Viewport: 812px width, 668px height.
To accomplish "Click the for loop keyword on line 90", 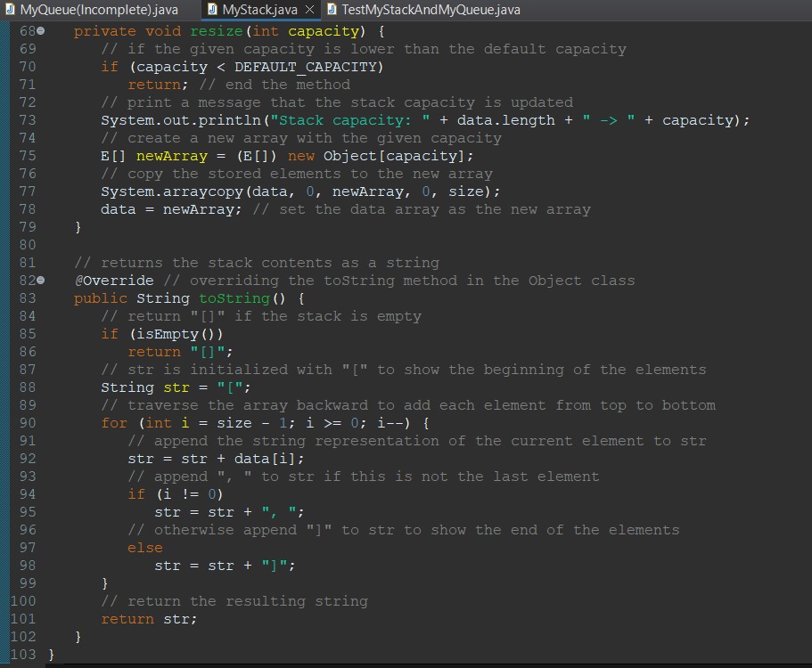I will click(113, 423).
